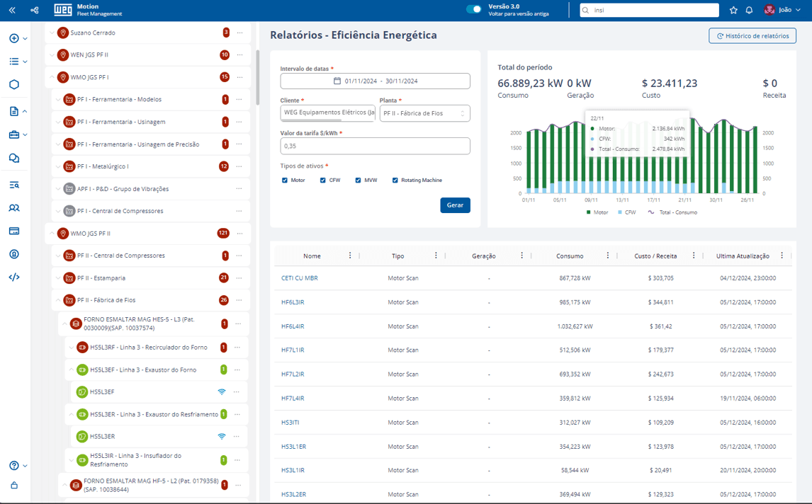Open the HF7L4IR asset link
The width and height of the screenshot is (812, 504).
[293, 399]
